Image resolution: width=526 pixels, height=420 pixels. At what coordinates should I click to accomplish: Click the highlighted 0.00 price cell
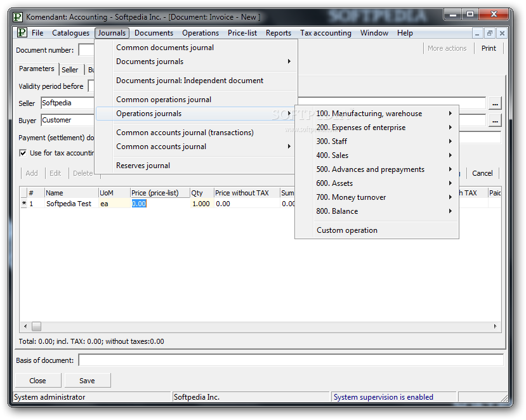pyautogui.click(x=160, y=204)
